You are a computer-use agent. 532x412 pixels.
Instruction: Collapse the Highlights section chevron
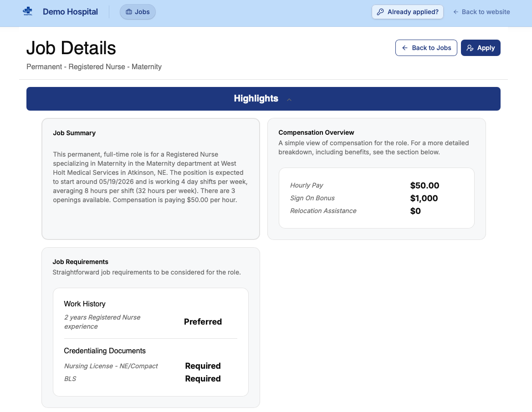tap(289, 99)
